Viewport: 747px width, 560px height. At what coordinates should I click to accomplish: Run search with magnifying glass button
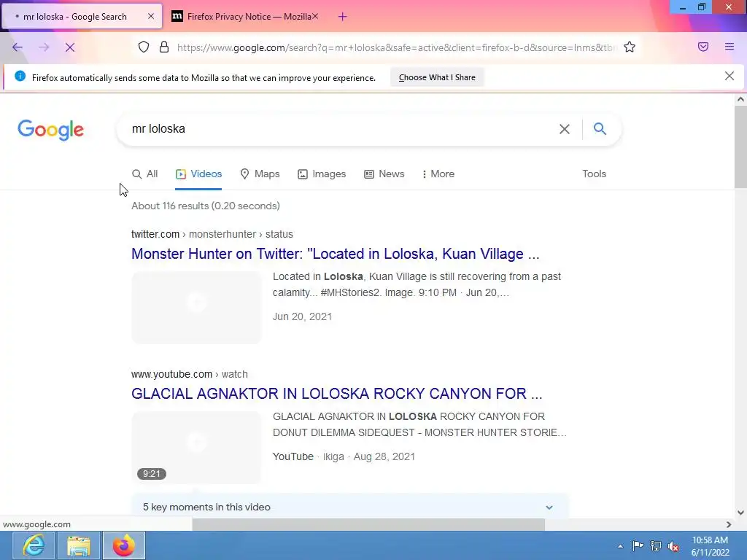(x=600, y=128)
